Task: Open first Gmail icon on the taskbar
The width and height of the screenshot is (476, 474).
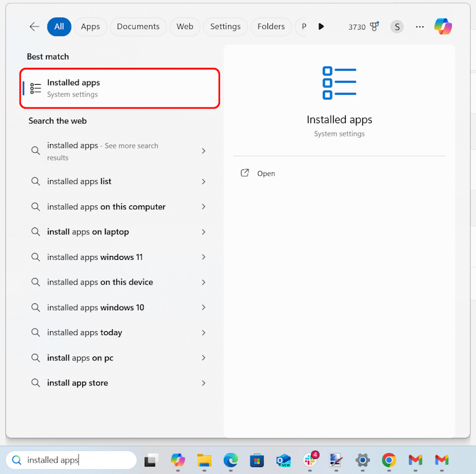Action: 415,460
